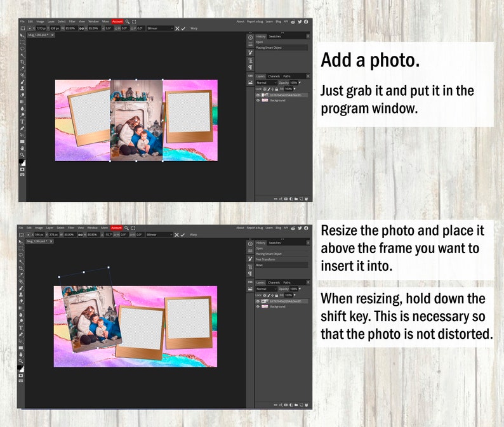Open Paragraph panel icon in top screenshot

tap(250, 67)
